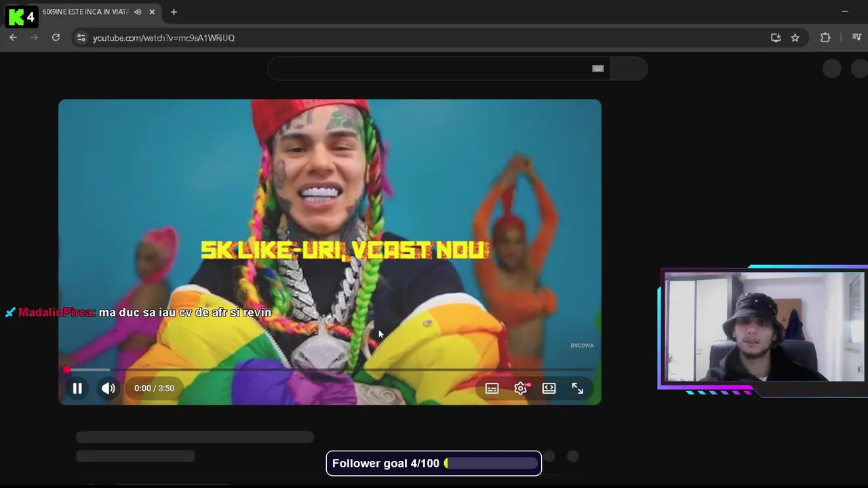The width and height of the screenshot is (868, 488).
Task: Go fullscreen in the video player
Action: pos(578,388)
